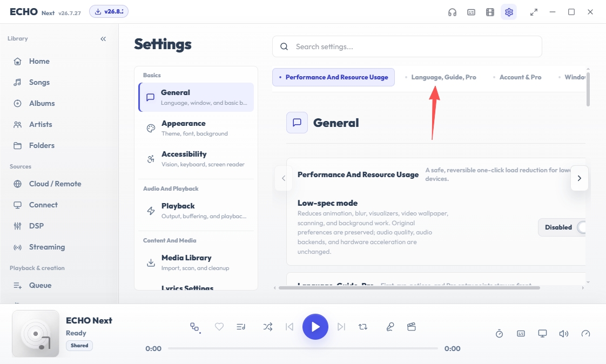This screenshot has height=364, width=606.
Task: Select the Media Library settings category
Action: (x=196, y=262)
